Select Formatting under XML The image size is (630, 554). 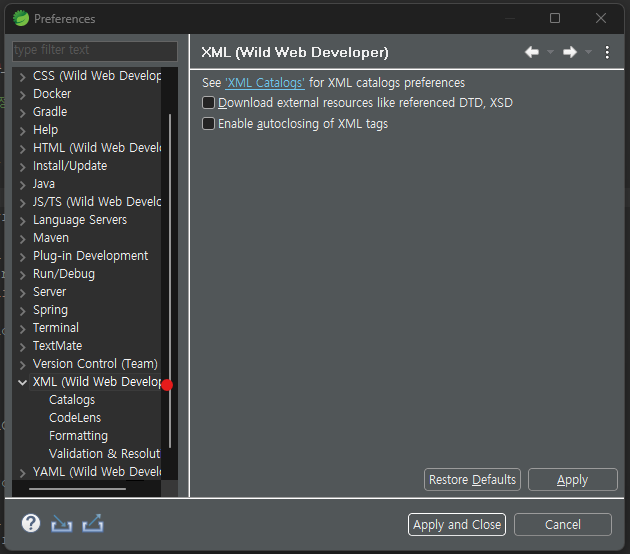point(78,436)
